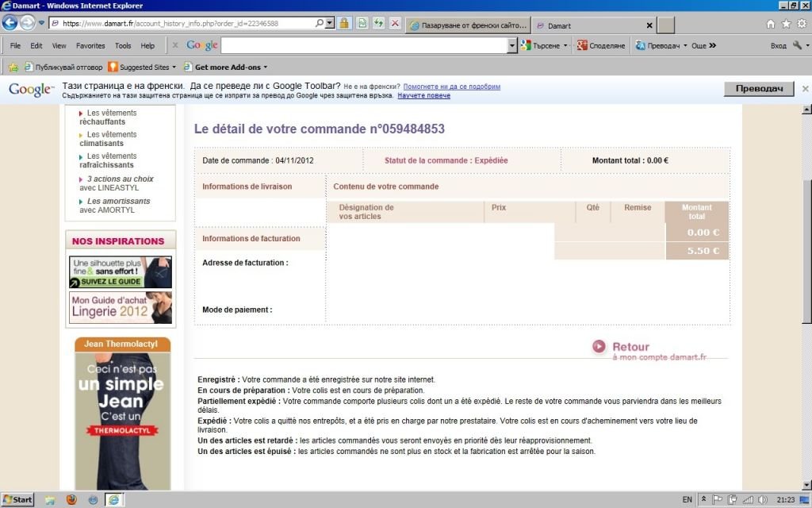Screen dimensions: 812x508
Task: Click the Вход sign-in link
Action: point(779,45)
